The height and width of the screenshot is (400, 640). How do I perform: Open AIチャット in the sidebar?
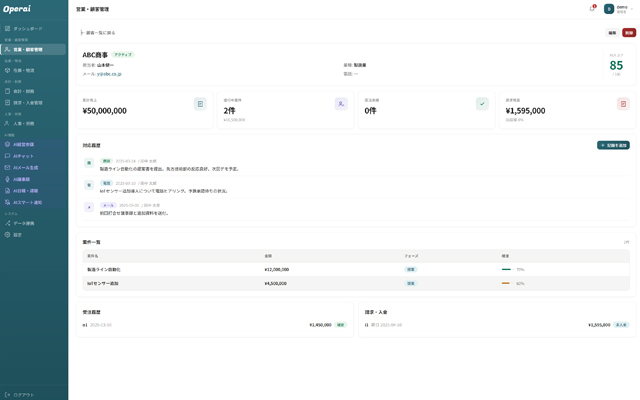[x=24, y=156]
